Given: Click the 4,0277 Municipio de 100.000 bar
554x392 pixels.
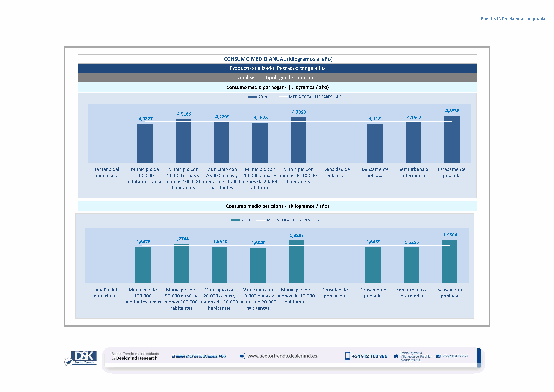Looking at the screenshot, I should click(x=145, y=143).
